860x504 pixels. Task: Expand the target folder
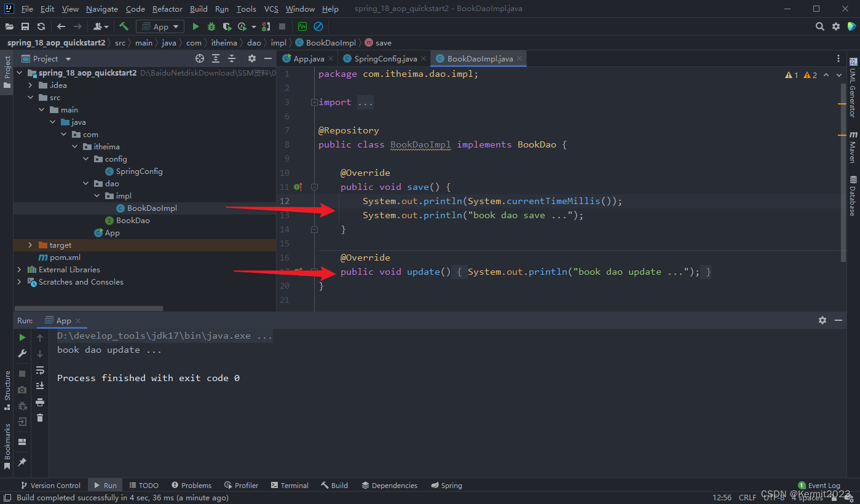click(30, 245)
